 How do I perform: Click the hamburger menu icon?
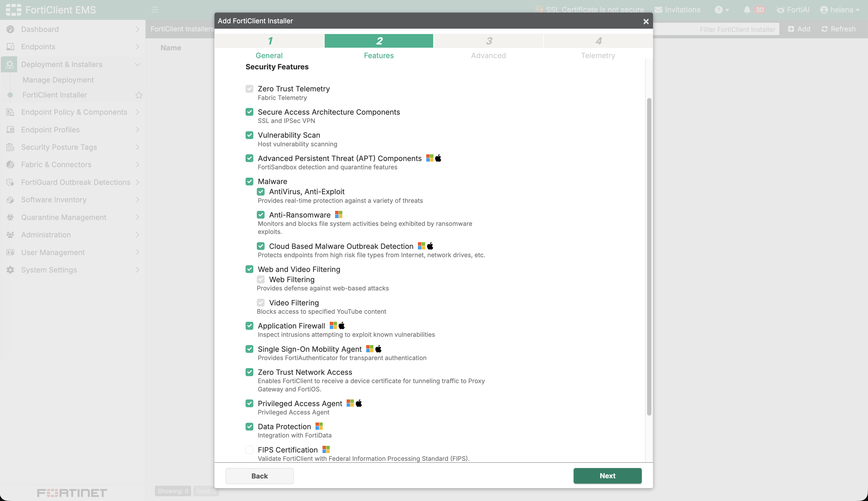tap(155, 10)
